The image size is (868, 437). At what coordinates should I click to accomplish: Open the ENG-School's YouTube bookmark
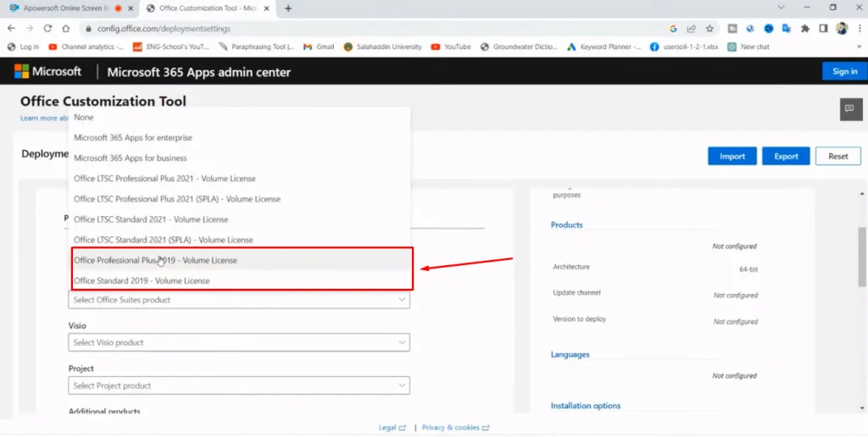171,47
